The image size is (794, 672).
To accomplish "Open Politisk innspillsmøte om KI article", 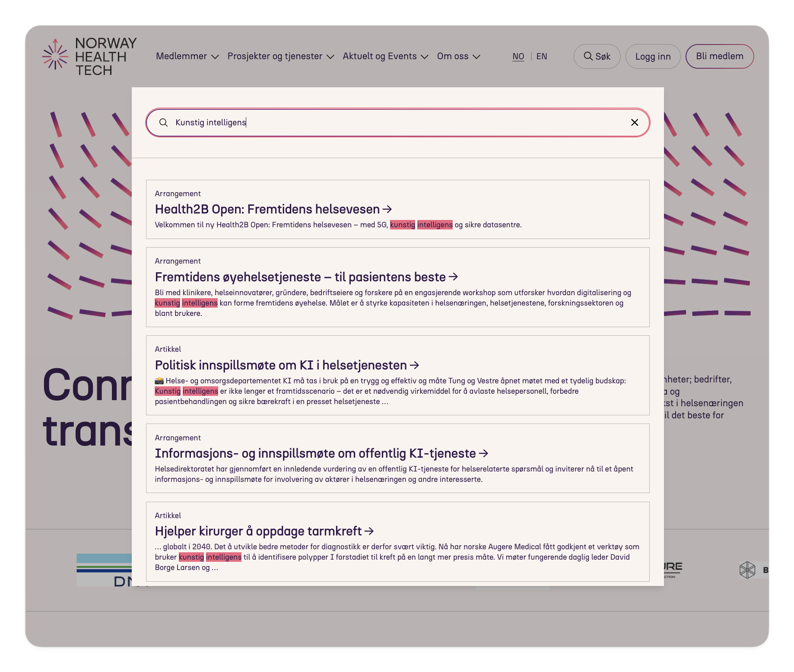I will [x=397, y=375].
